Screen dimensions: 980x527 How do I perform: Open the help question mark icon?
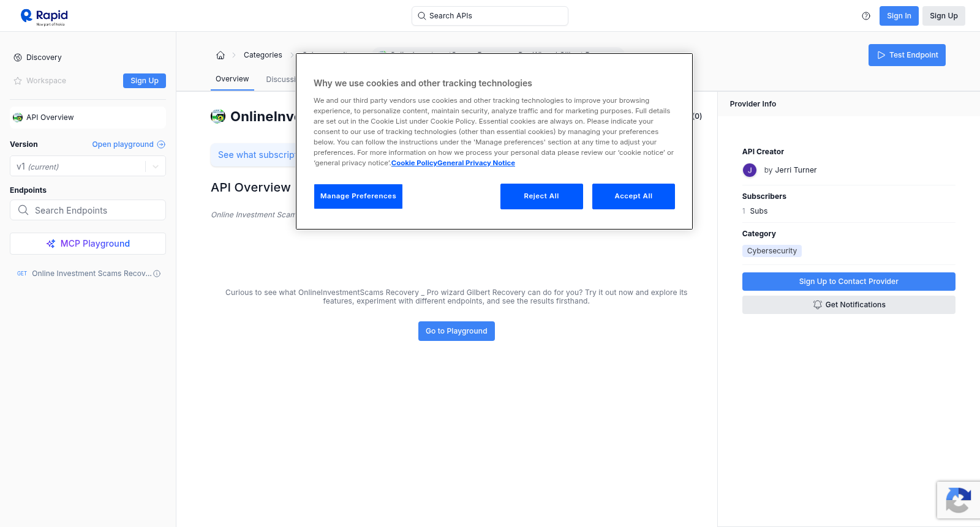click(x=866, y=16)
